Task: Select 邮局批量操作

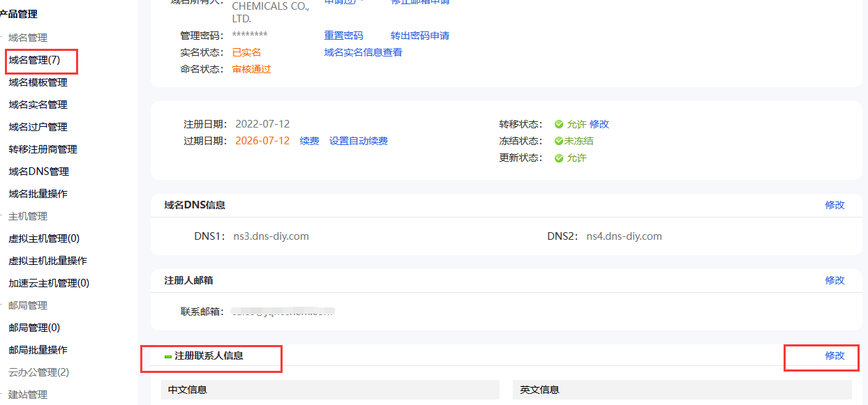Action: 38,350
